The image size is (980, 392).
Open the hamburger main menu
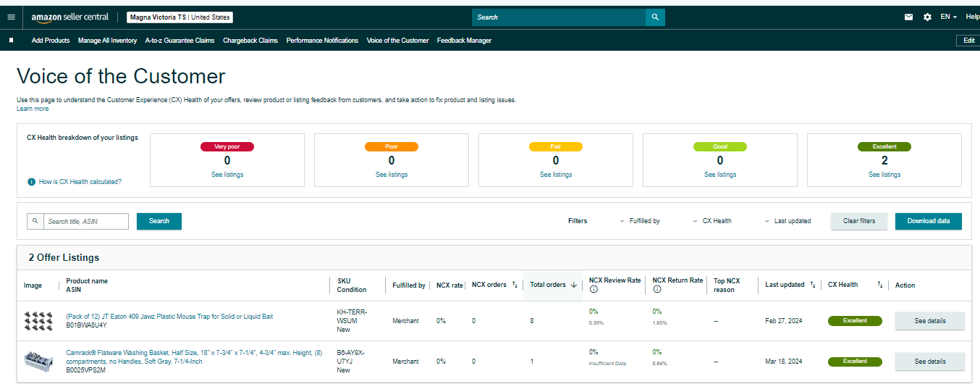(11, 17)
